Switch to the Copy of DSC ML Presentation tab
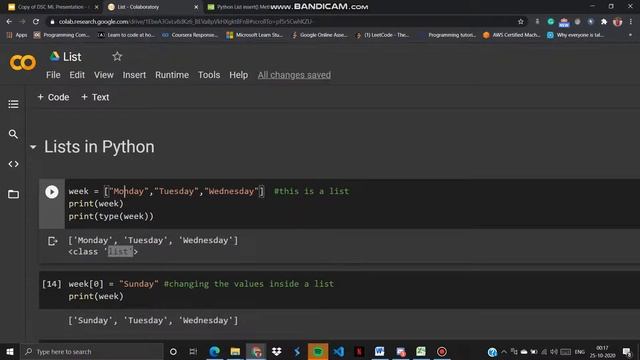Screen dimensions: 640x360 tap(51, 7)
